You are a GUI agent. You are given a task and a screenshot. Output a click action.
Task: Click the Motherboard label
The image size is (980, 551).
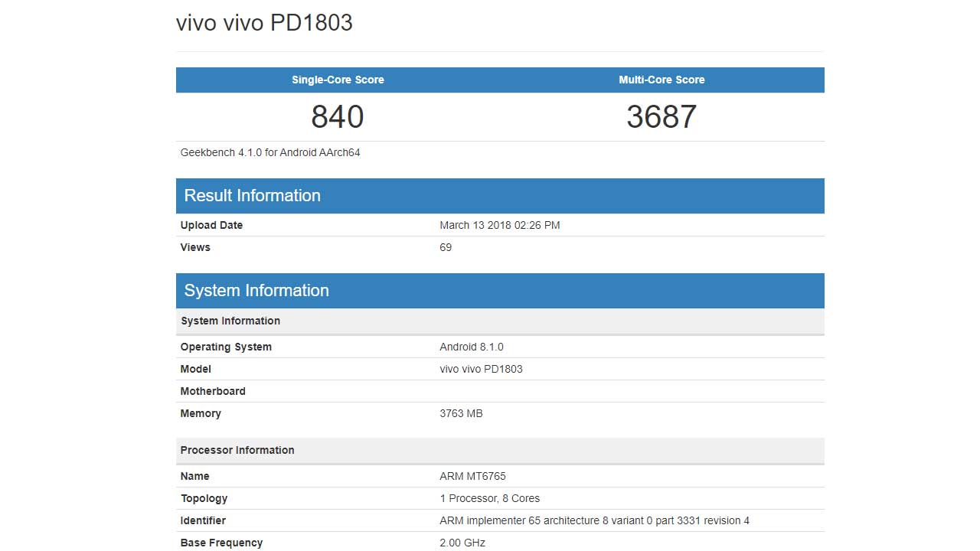tap(213, 391)
